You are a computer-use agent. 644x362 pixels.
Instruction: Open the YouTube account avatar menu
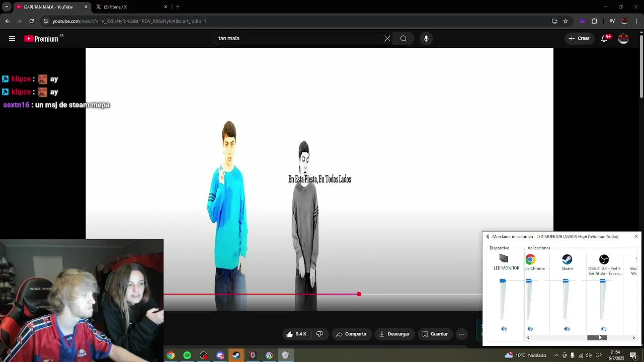(623, 39)
